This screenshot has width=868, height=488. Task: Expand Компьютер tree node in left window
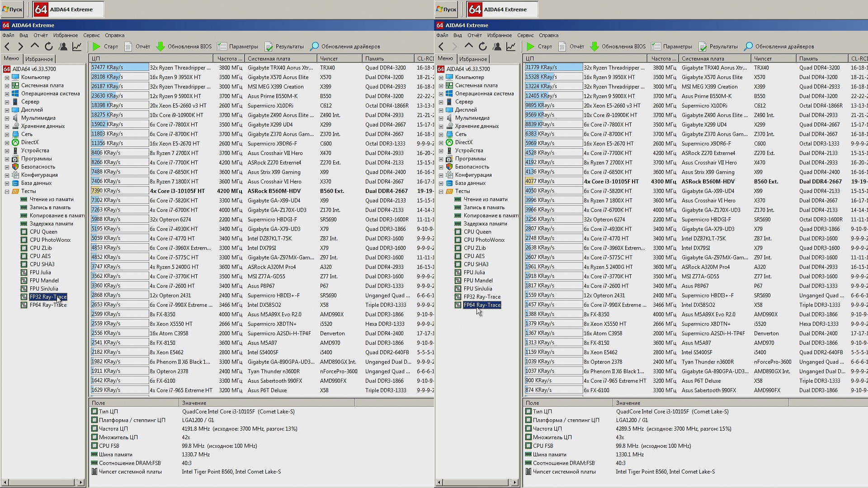click(x=7, y=77)
